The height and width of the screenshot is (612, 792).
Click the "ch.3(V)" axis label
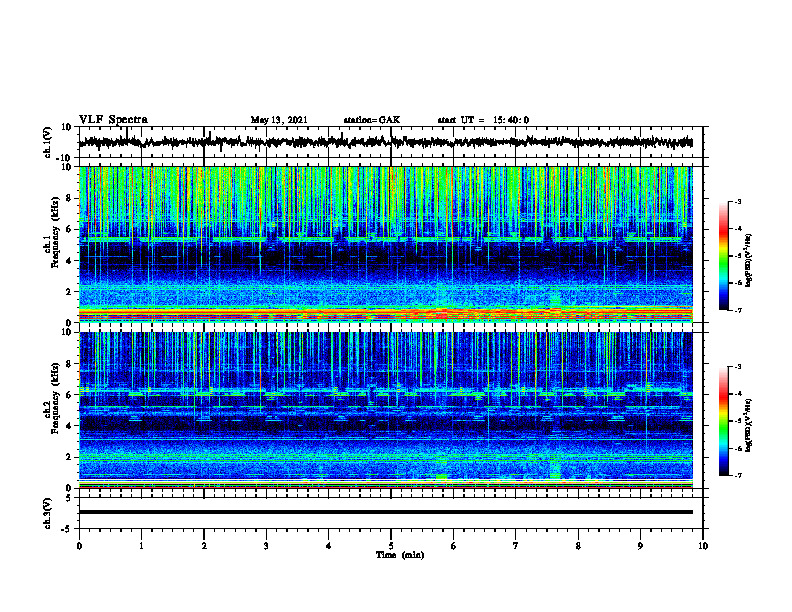tap(48, 513)
